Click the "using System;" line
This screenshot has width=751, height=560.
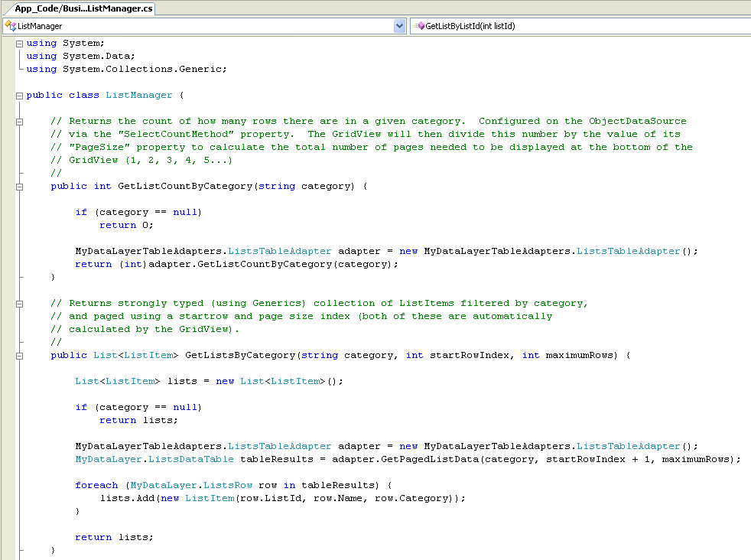coord(65,43)
